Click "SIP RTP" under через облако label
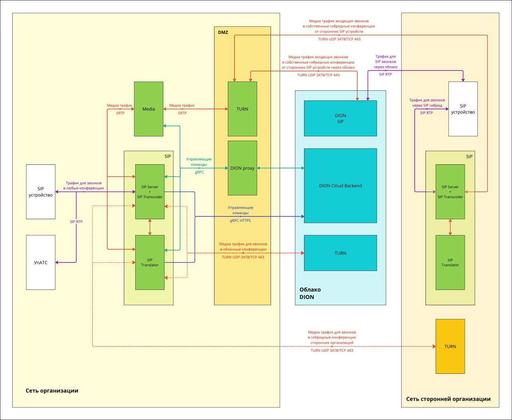This screenshot has width=512, height=420. click(x=386, y=74)
